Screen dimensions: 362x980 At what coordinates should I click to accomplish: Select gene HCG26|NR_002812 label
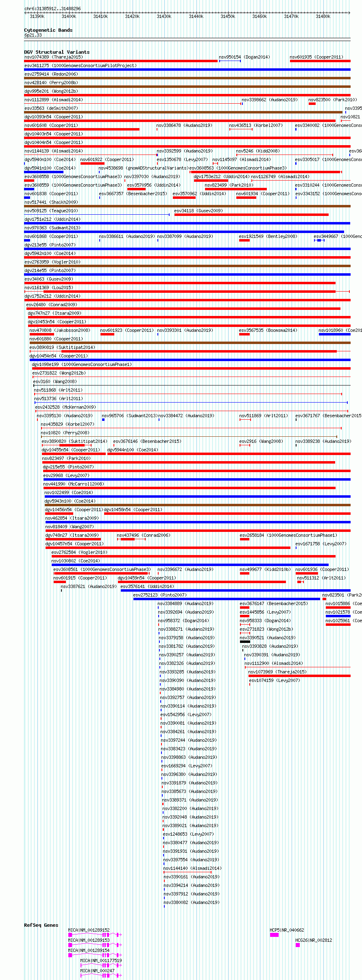pyautogui.click(x=314, y=940)
